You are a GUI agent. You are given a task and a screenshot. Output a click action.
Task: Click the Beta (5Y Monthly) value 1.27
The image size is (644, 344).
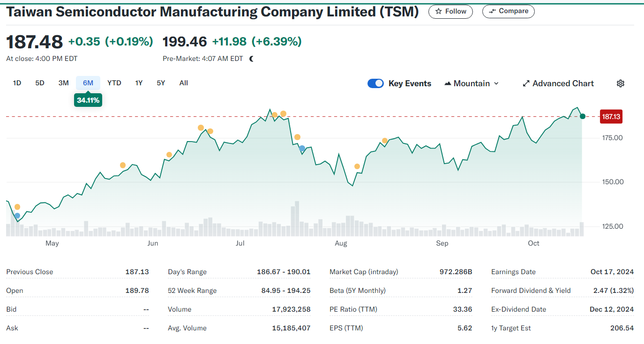tap(464, 291)
